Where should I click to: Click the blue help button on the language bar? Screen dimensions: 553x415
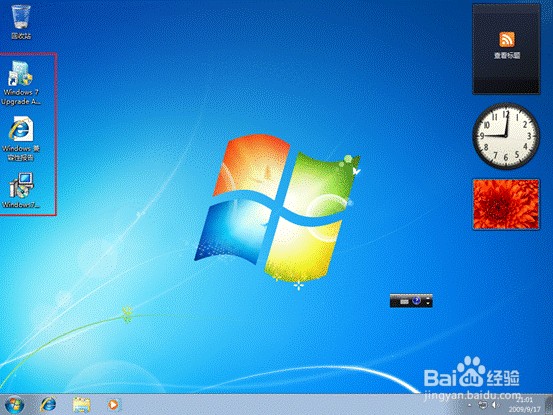(x=417, y=301)
